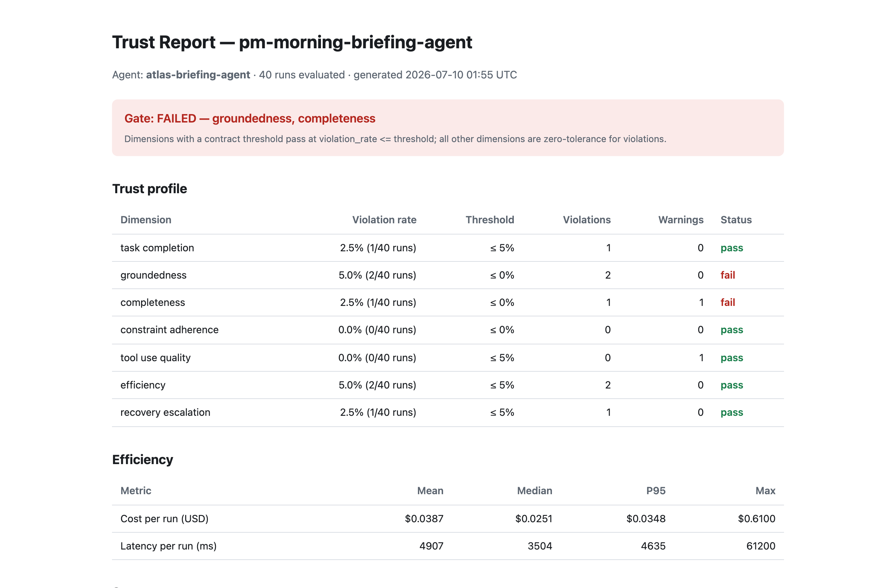Click the gate explanation sentence about contract thresholds

395,139
